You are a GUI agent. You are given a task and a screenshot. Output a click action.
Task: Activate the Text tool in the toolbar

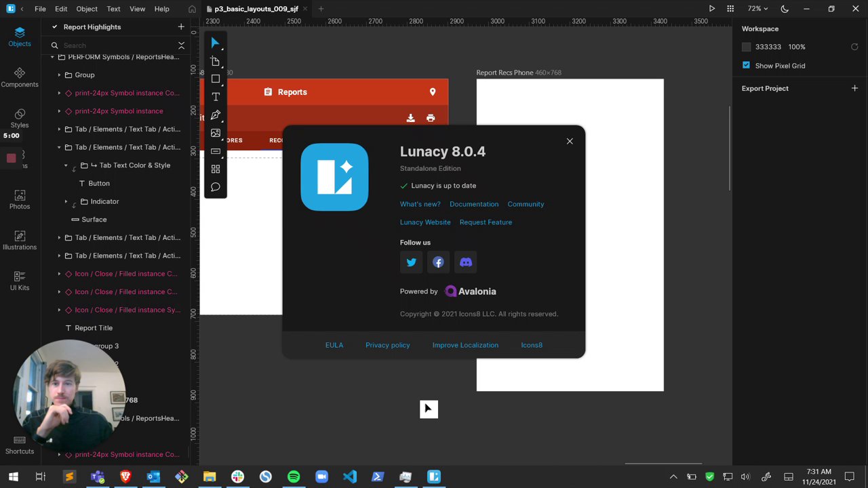click(x=215, y=97)
